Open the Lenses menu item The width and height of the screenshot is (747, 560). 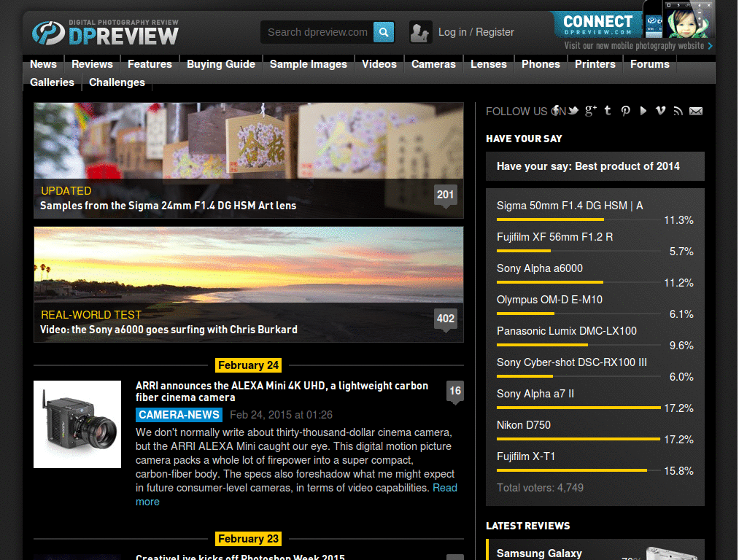point(489,64)
